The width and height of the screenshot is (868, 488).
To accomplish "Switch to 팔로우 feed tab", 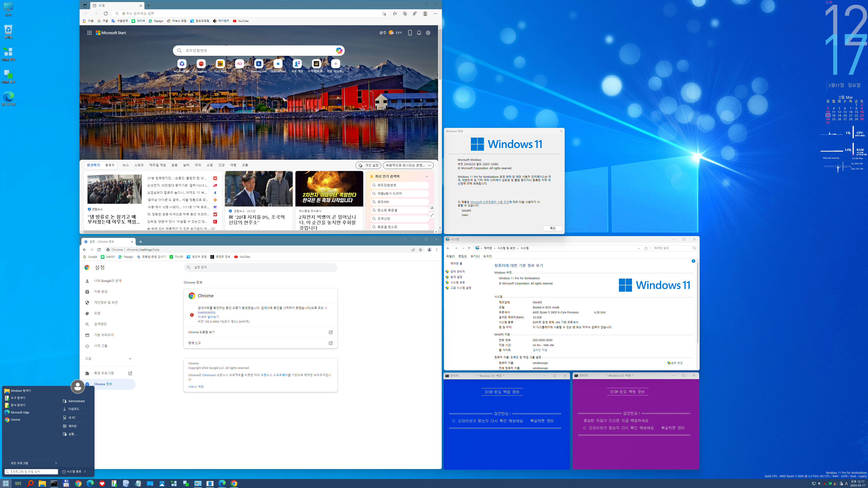I will pyautogui.click(x=110, y=165).
